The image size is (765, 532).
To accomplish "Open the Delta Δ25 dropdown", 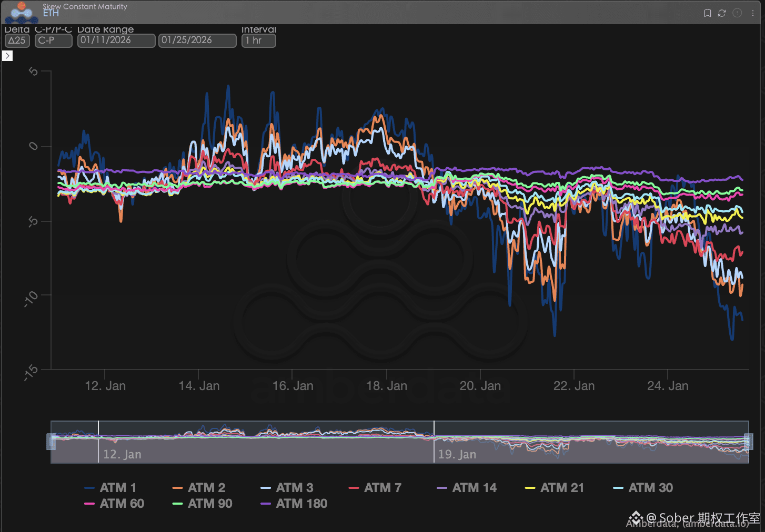I will tap(17, 40).
